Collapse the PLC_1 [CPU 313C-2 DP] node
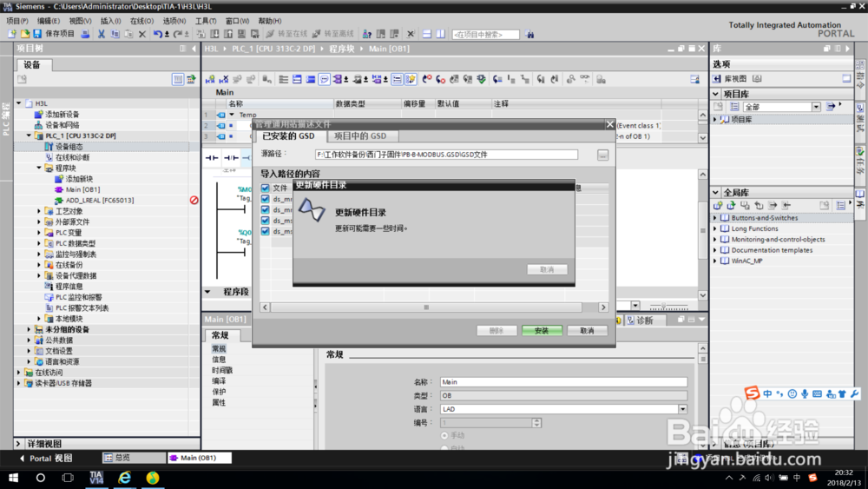Viewport: 868px width, 489px height. (x=29, y=135)
